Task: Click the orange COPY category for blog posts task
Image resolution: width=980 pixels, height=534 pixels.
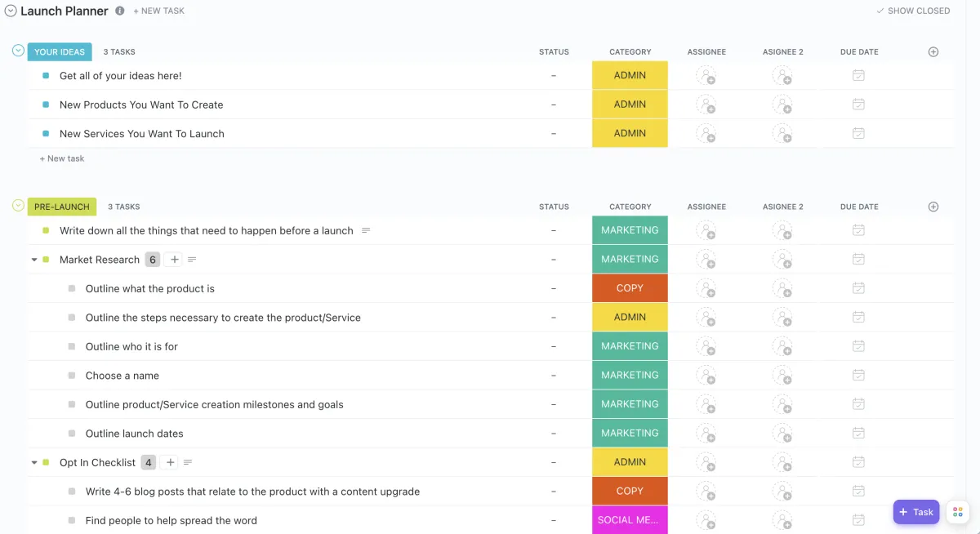Action: [x=630, y=492]
